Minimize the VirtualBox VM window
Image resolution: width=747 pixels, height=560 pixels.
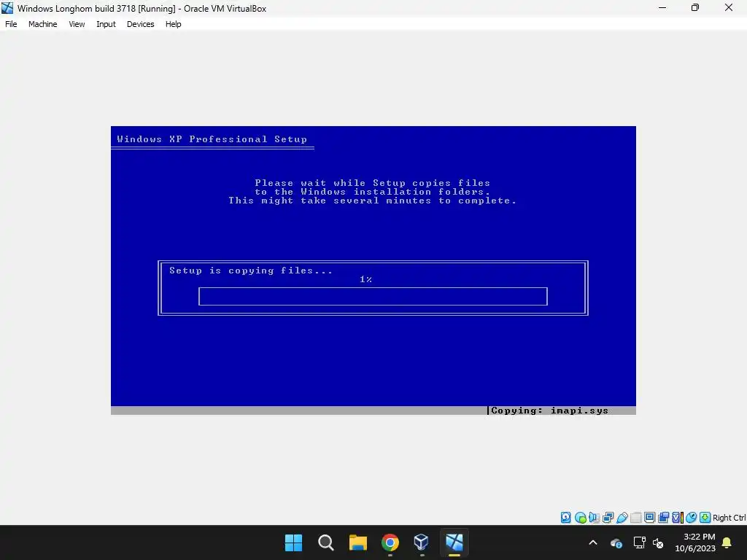pyautogui.click(x=662, y=7)
